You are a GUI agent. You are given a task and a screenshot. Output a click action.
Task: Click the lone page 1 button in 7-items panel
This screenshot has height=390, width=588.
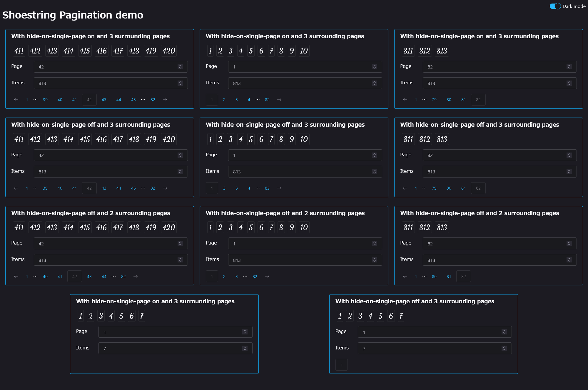pos(341,365)
